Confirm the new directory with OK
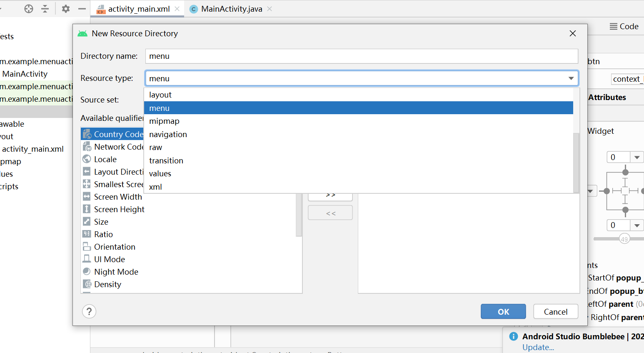Screen dimensions: 644x353 point(503,311)
